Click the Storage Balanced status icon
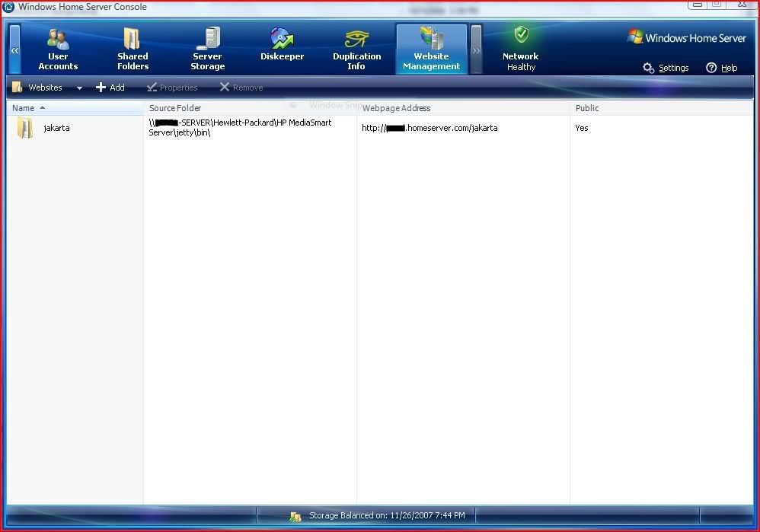 click(295, 517)
